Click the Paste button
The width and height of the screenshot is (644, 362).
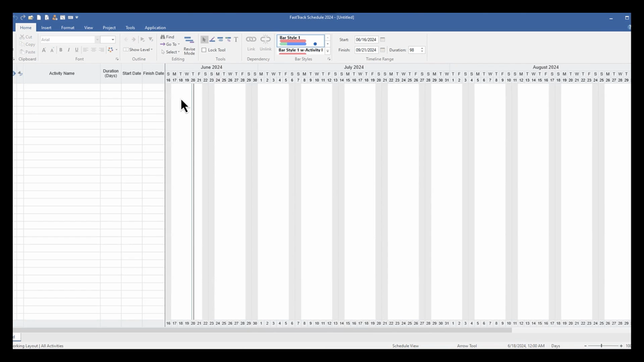point(27,52)
